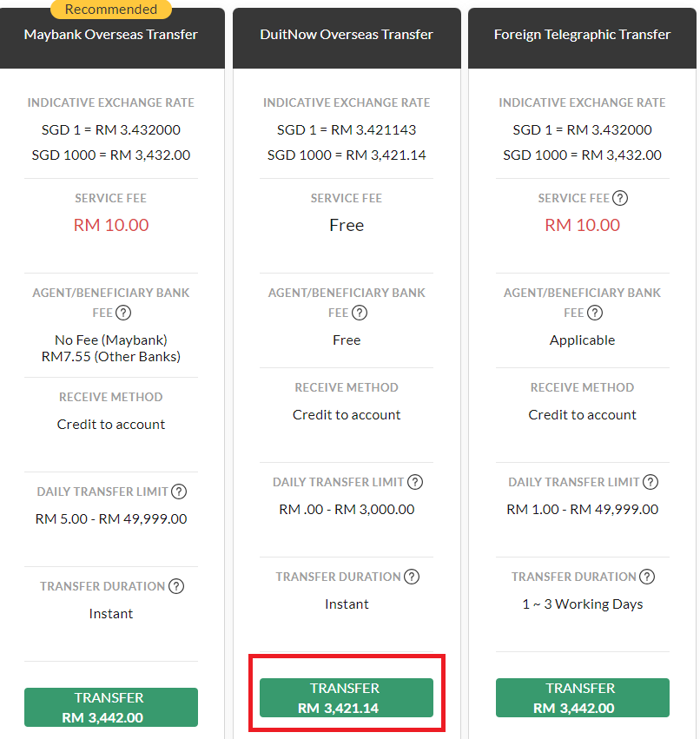Open Daily Transfer Limit help in Maybank Overseas card
The width and height of the screenshot is (700, 739).
coord(179,492)
